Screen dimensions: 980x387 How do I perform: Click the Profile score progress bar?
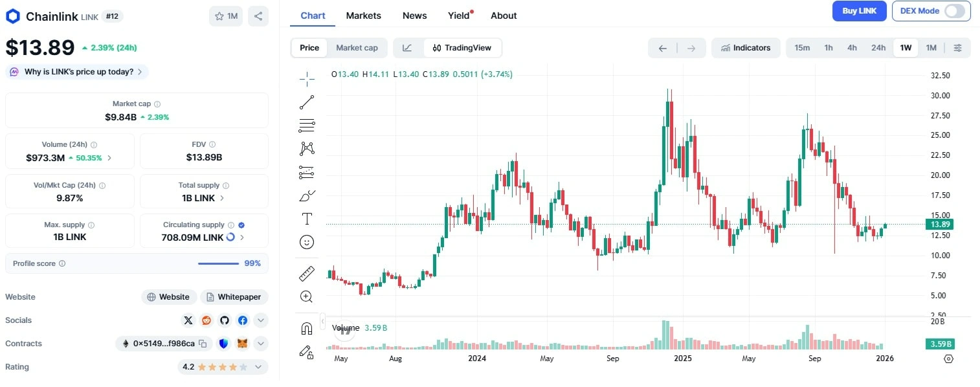(218, 263)
